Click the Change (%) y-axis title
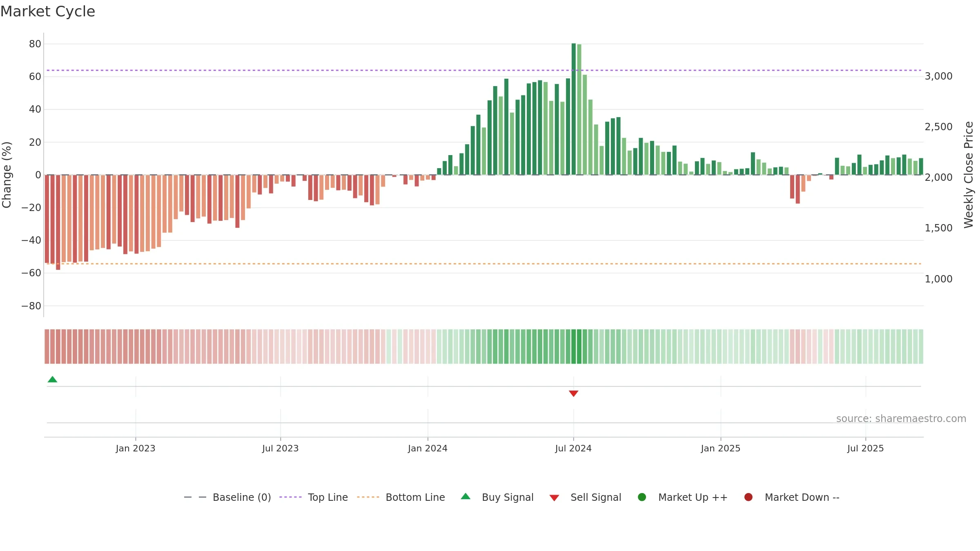The height and width of the screenshot is (551, 980). (x=7, y=175)
